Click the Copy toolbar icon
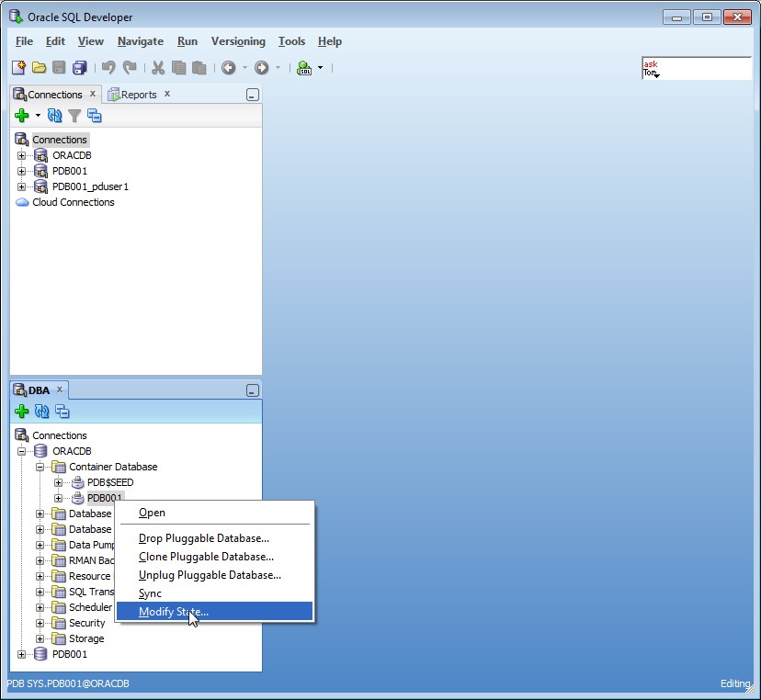Viewport: 761px width, 700px height. (178, 67)
